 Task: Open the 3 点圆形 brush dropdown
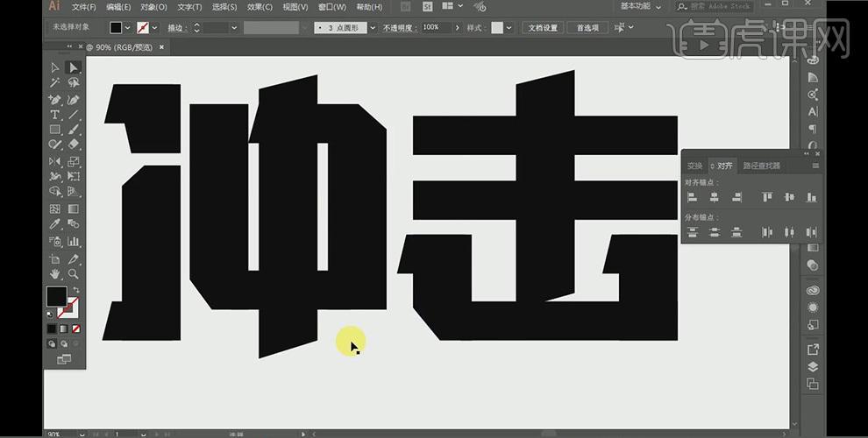tap(373, 28)
